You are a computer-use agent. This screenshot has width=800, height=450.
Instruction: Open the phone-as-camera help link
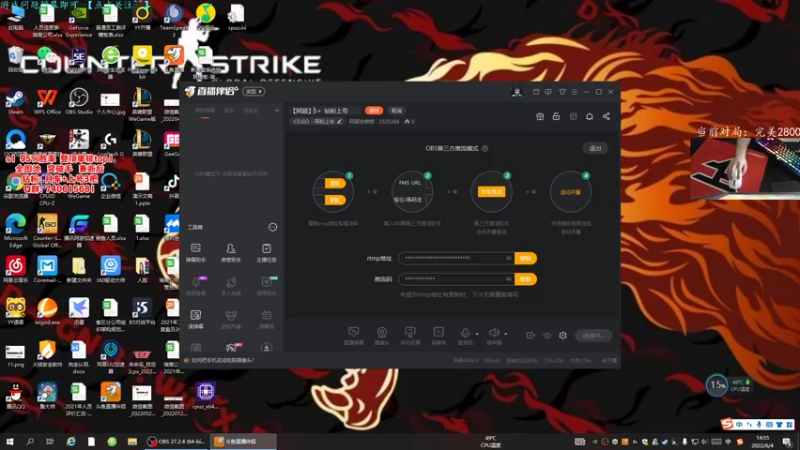pos(222,360)
